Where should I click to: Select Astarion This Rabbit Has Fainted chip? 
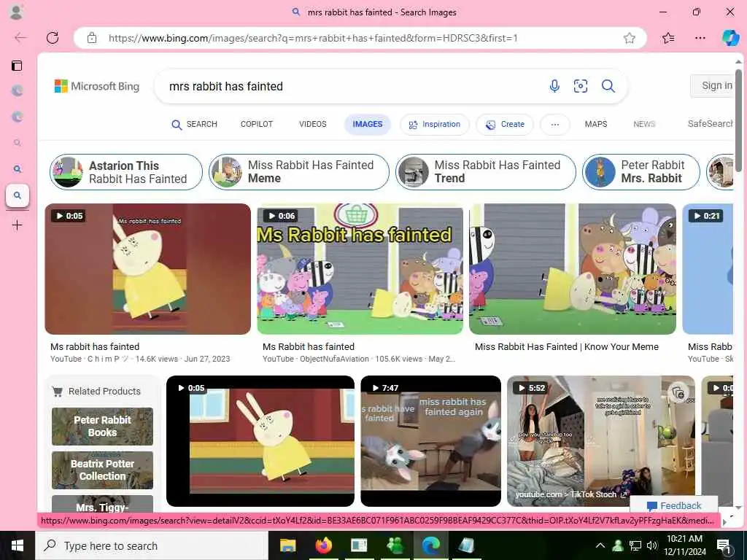(x=126, y=172)
